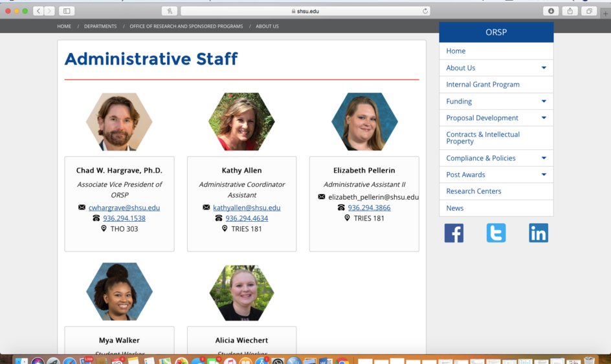This screenshot has height=364, width=611.
Task: Click envelope icon beside elizabeth_pellerin email
Action: pos(322,197)
